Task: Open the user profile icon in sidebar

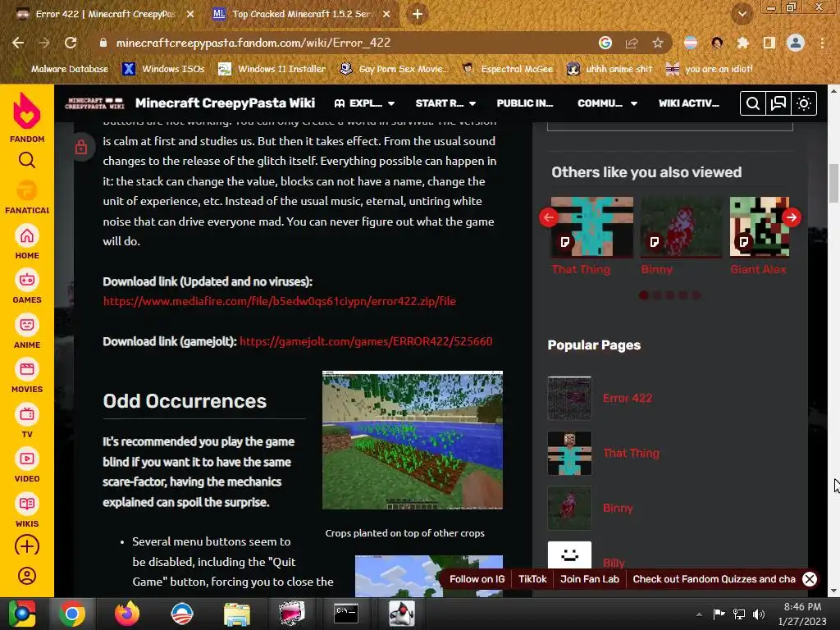Action: pyautogui.click(x=27, y=576)
